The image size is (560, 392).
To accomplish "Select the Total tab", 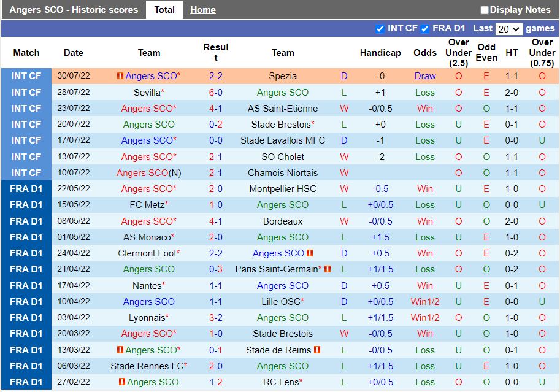I will pos(164,10).
